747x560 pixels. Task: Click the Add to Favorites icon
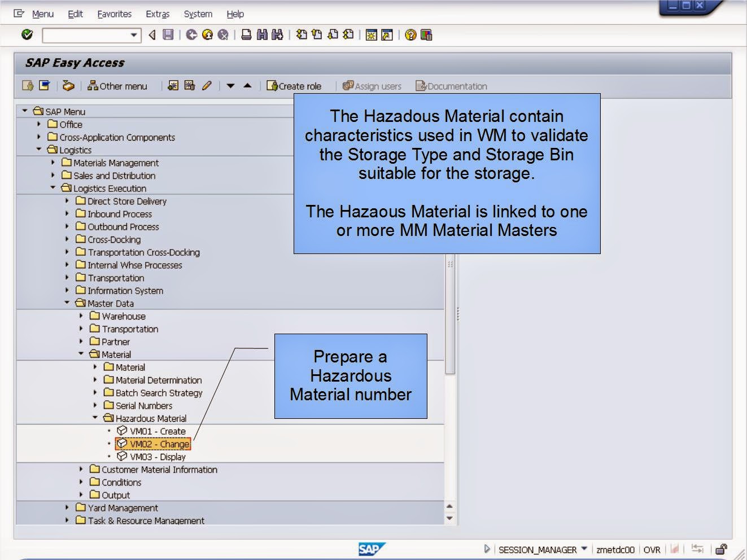[173, 86]
